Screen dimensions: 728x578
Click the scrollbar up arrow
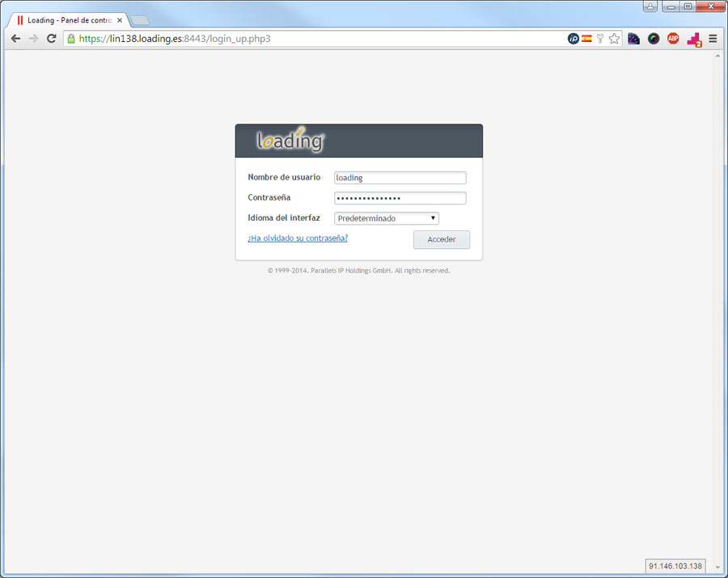tap(717, 56)
